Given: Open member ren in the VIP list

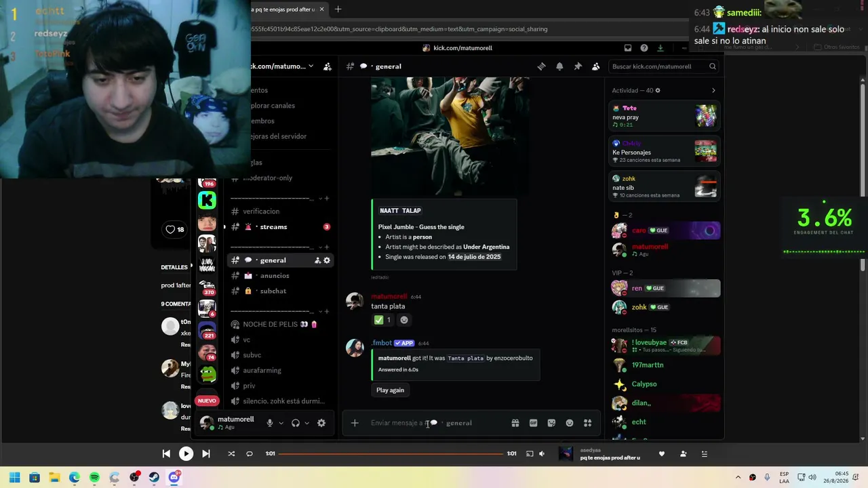Looking at the screenshot, I should tap(665, 288).
